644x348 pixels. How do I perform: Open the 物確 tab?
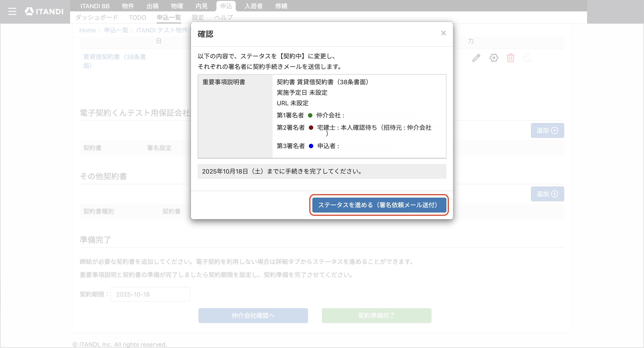point(177,6)
